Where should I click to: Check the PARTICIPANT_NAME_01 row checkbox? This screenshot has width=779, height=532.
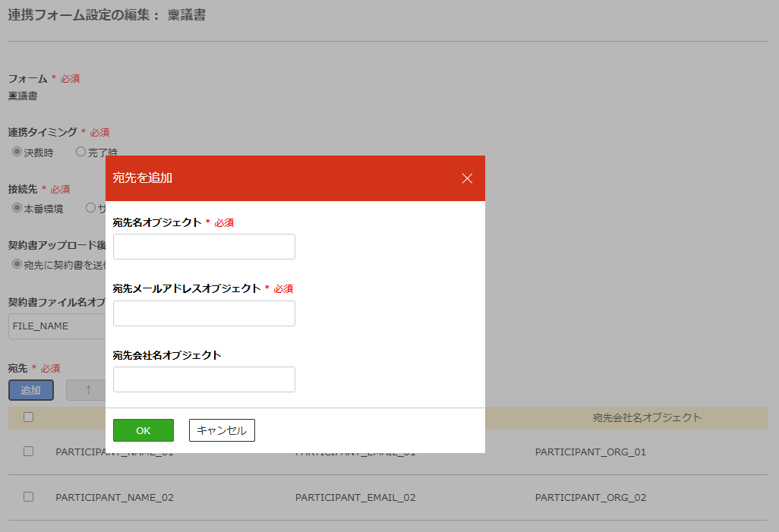[x=28, y=451]
